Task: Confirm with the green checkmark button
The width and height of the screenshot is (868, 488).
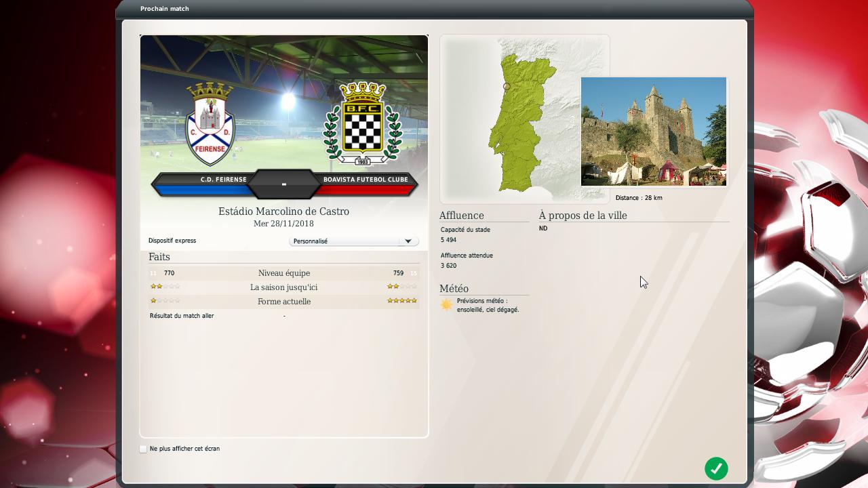Action: tap(716, 468)
